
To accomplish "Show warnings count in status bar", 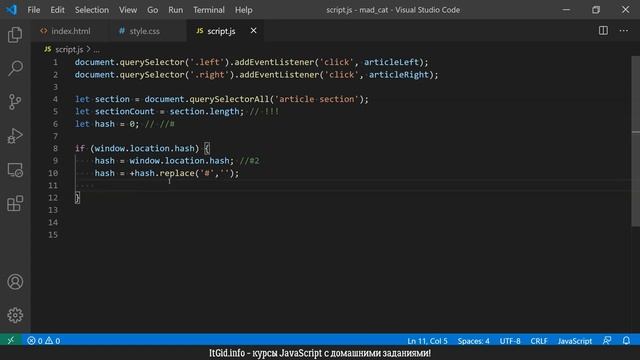I will coord(53,340).
